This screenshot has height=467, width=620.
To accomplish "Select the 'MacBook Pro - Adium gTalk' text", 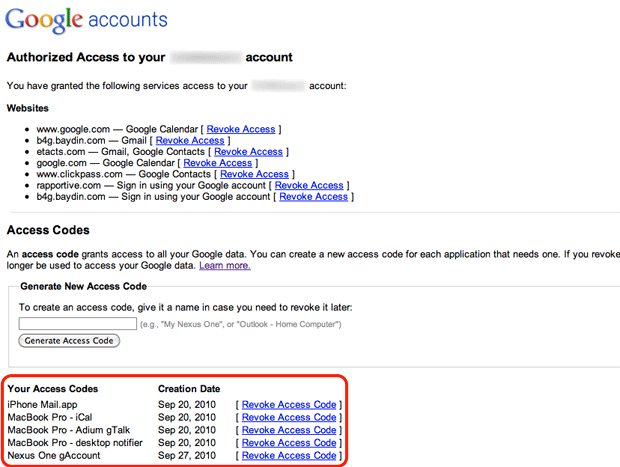I will 69,430.
